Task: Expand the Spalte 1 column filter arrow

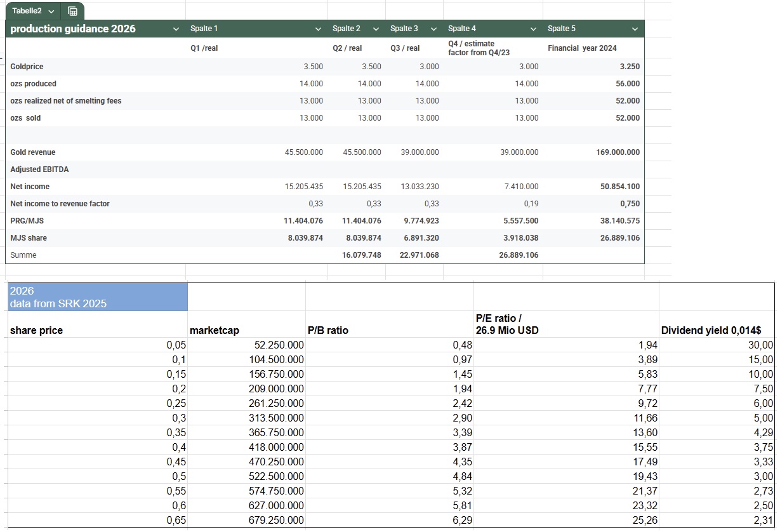Action: (319, 29)
